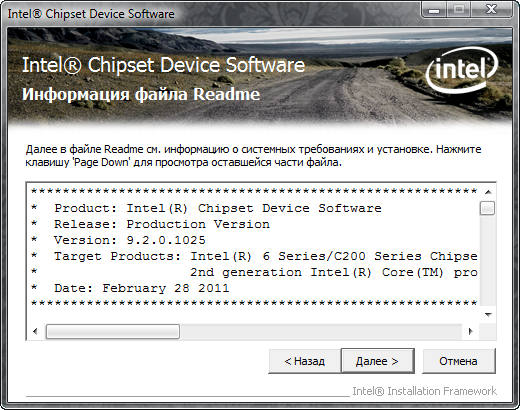Minimize the Intel Chipset Device Software window
Viewport: 520px width, 410px height.
pyautogui.click(x=434, y=10)
